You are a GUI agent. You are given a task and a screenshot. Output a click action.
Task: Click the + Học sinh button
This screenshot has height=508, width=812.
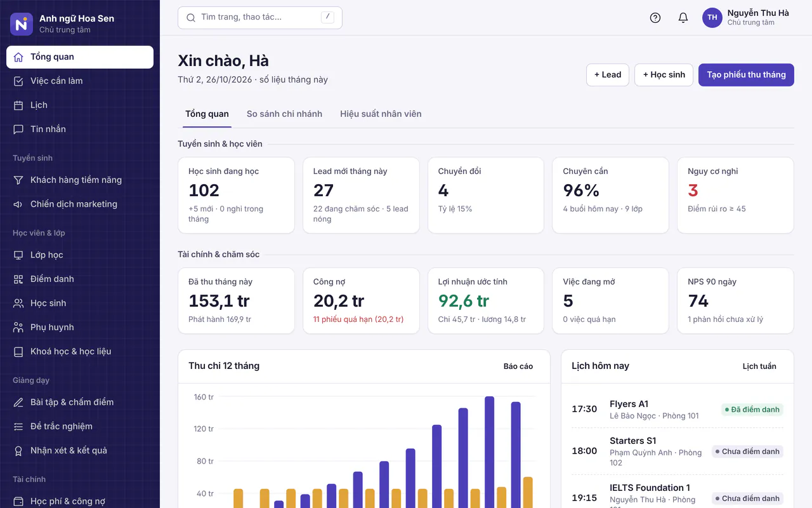click(x=664, y=74)
